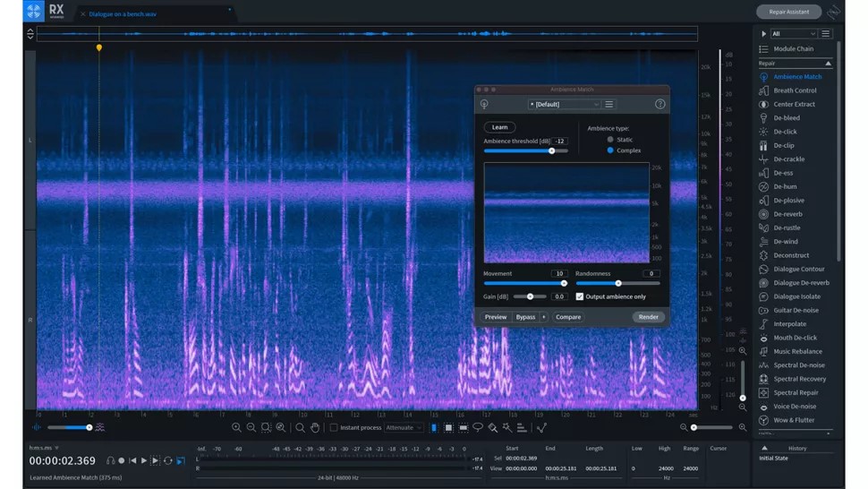
Task: Uncheck Output ambience only
Action: [x=580, y=296]
